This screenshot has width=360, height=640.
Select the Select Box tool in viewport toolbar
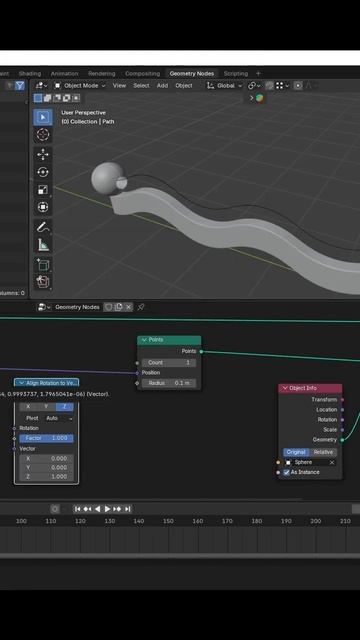pyautogui.click(x=43, y=117)
